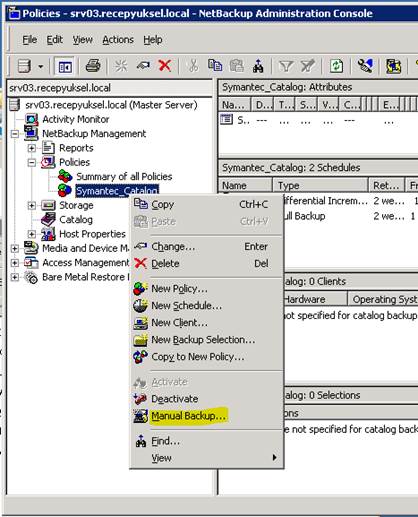The height and width of the screenshot is (517, 418).
Task: Open the File menu
Action: [x=30, y=40]
